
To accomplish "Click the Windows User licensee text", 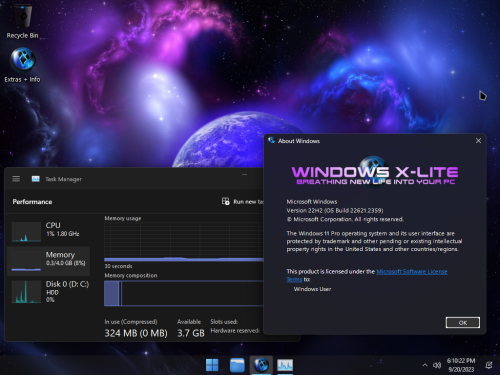I will (x=312, y=289).
